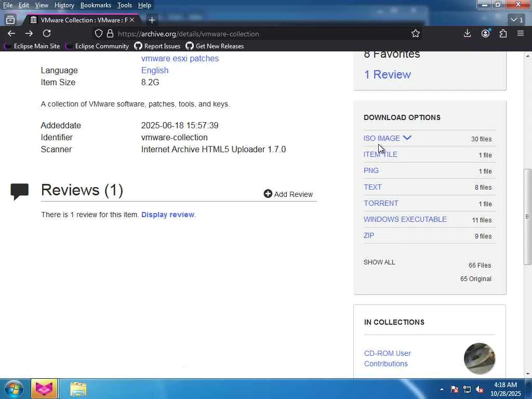Image resolution: width=532 pixels, height=399 pixels.
Task: Click the Display review link
Action: click(168, 215)
